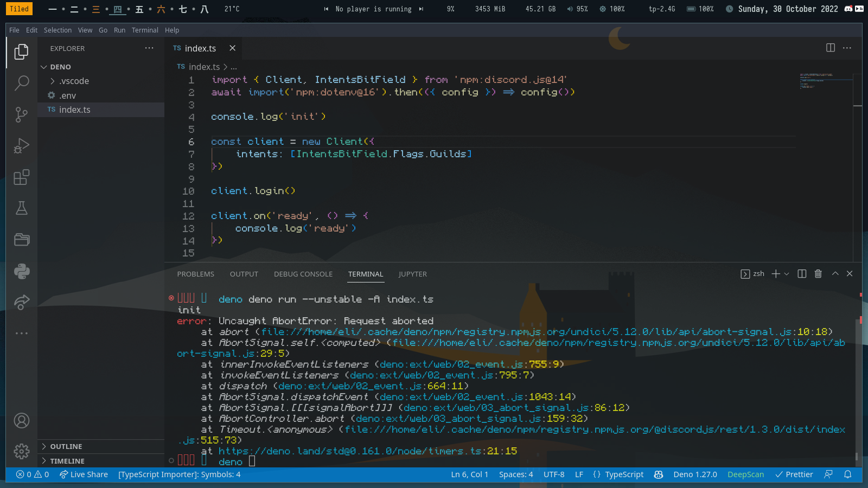Open the Extensions view

coord(21,177)
